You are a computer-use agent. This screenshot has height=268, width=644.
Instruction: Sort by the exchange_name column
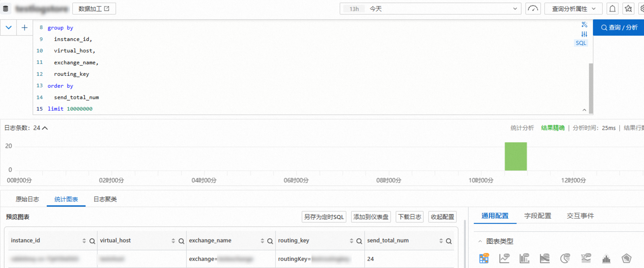[262, 241]
